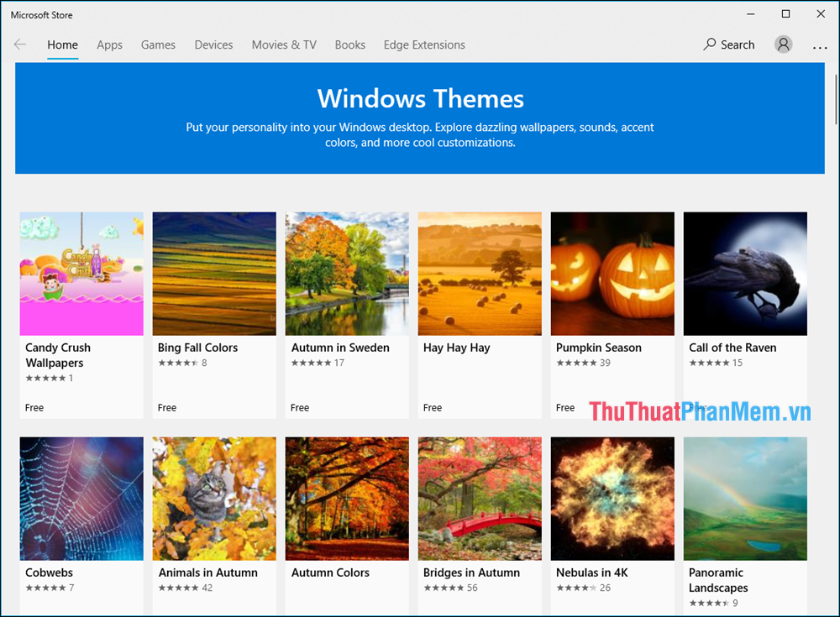840x617 pixels.
Task: Open the Devices section
Action: 213,44
